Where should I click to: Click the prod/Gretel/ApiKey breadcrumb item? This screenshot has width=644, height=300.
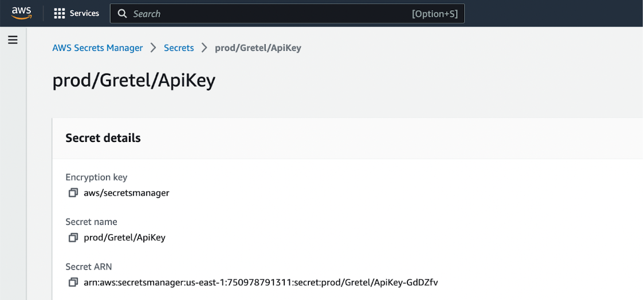258,48
